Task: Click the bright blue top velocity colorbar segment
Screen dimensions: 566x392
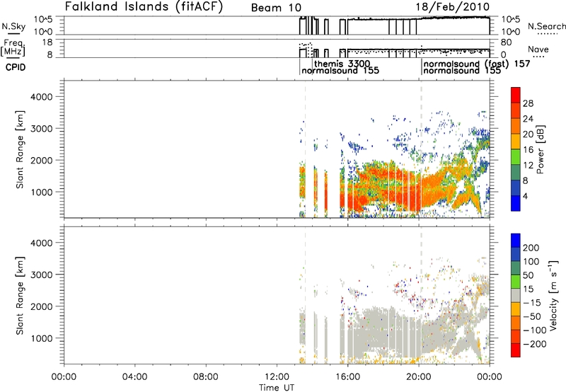Action: (x=516, y=241)
